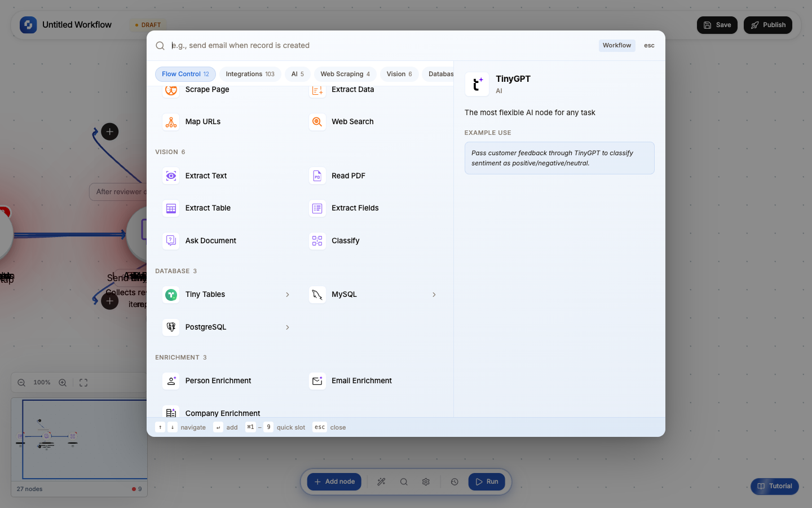The height and width of the screenshot is (508, 812).
Task: Click the magnifier icon in search bar
Action: click(160, 46)
